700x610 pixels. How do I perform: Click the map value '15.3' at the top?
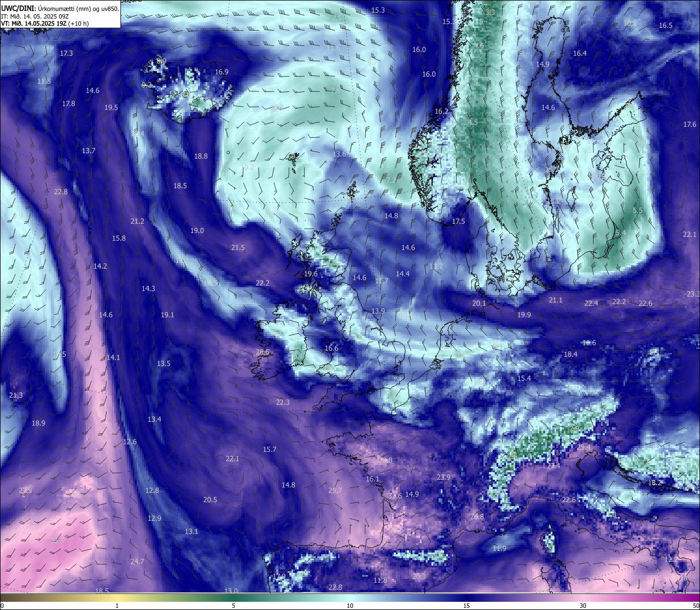378,10
